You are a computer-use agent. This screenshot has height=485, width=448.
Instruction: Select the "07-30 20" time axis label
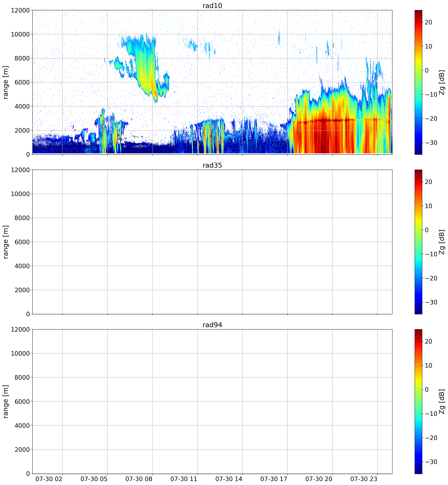pyautogui.click(x=319, y=479)
